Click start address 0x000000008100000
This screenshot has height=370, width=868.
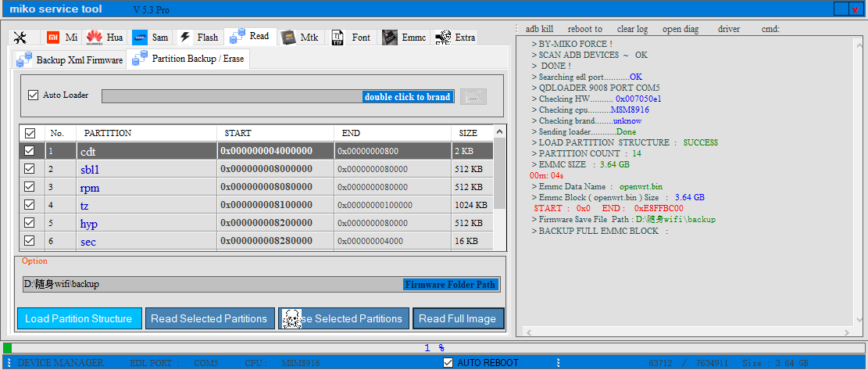pyautogui.click(x=266, y=205)
